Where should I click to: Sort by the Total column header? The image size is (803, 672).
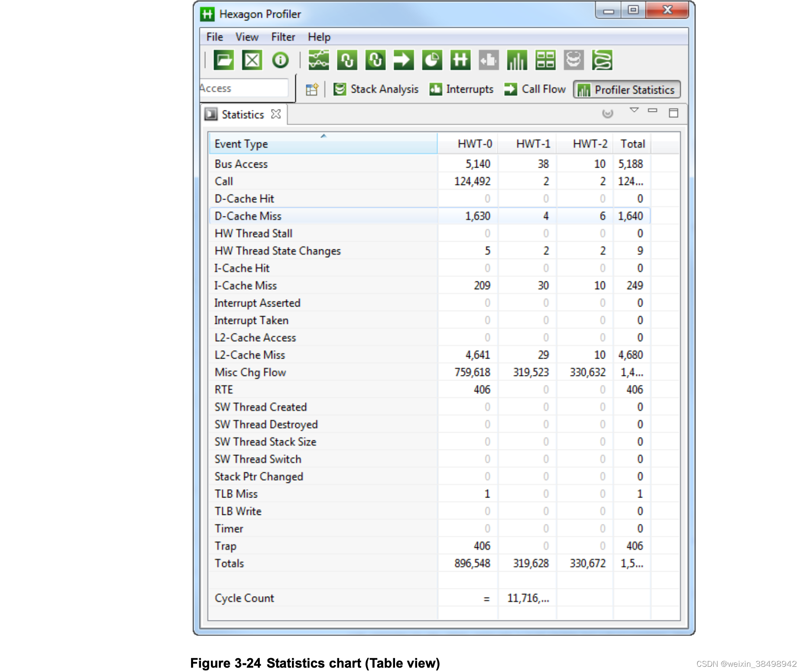tap(632, 144)
